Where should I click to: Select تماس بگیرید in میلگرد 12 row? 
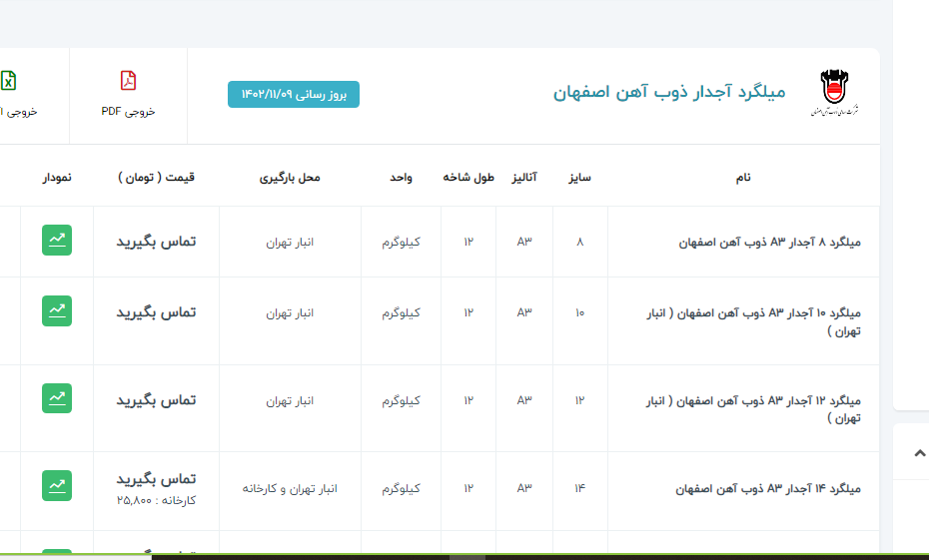[x=156, y=399]
